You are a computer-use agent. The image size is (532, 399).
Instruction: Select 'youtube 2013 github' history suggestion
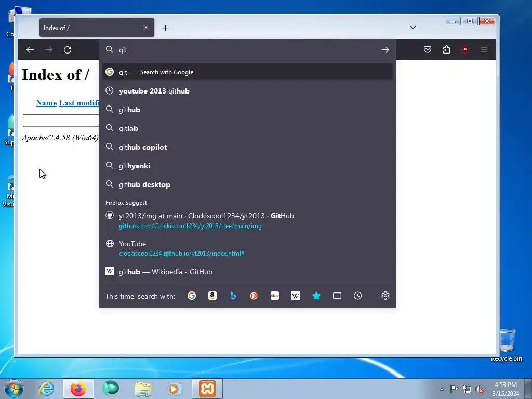click(x=247, y=91)
